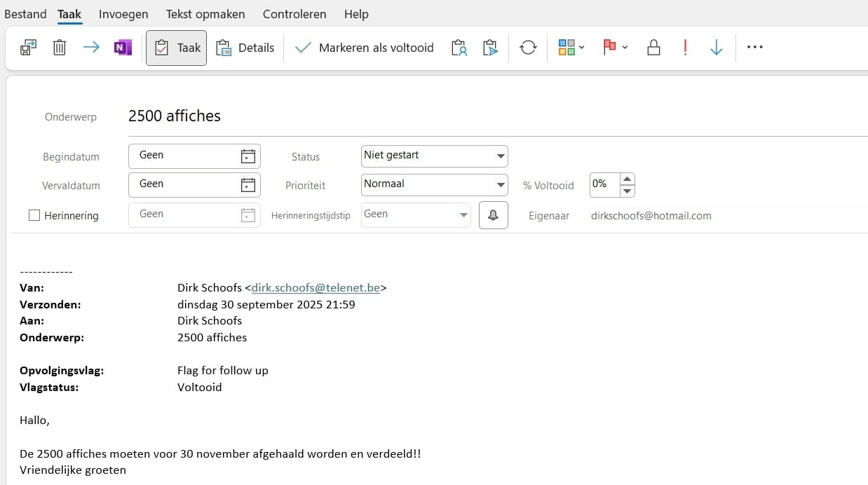Delete the task with trash icon

click(60, 48)
